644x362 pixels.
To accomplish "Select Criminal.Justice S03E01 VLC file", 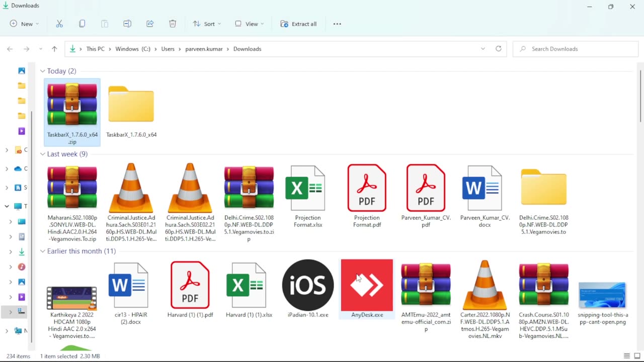I will tap(131, 188).
